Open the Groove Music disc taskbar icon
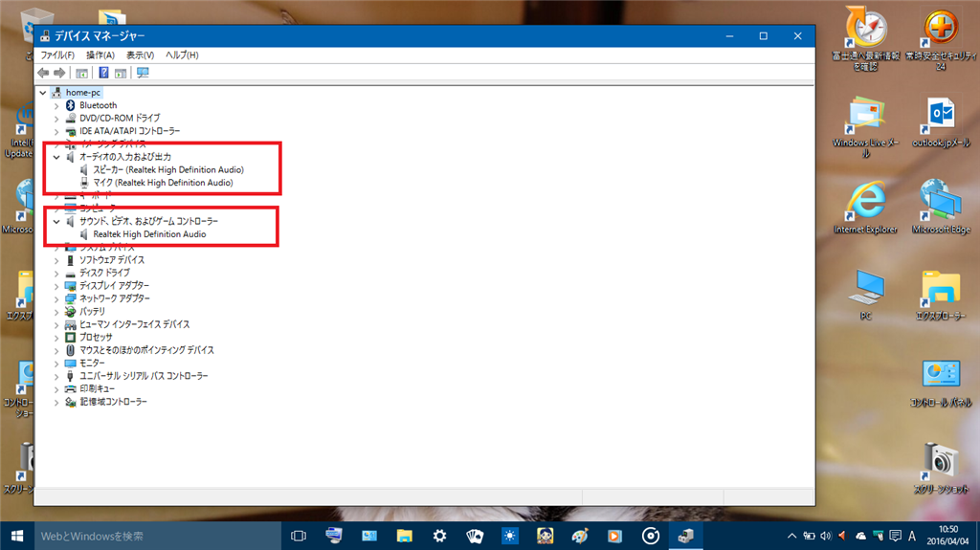 tap(651, 536)
